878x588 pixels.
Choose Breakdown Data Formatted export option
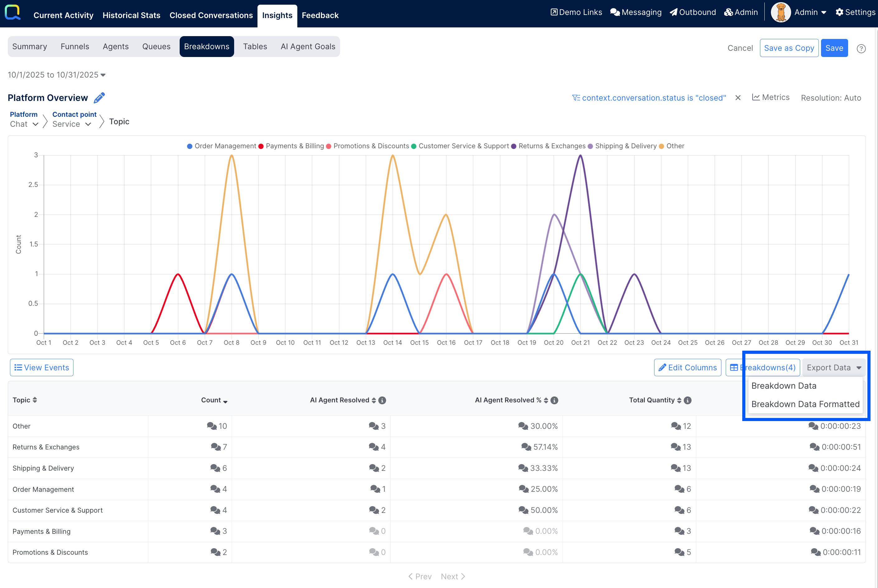805,404
